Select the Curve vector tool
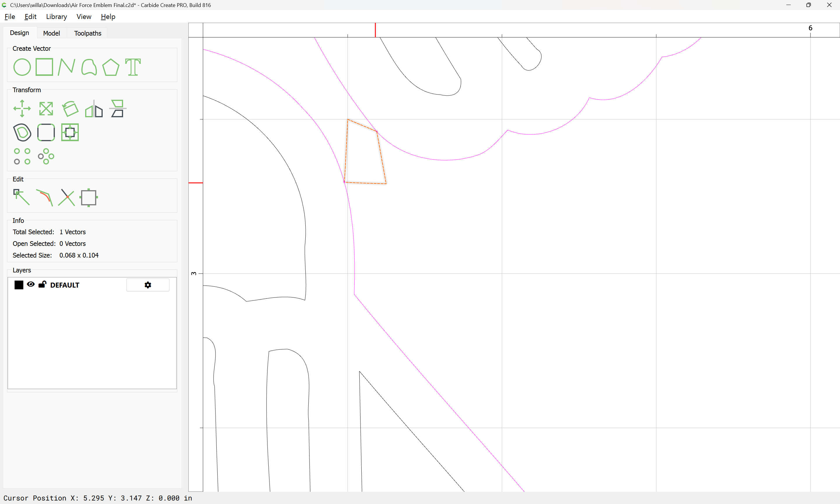840x504 pixels. tap(89, 67)
